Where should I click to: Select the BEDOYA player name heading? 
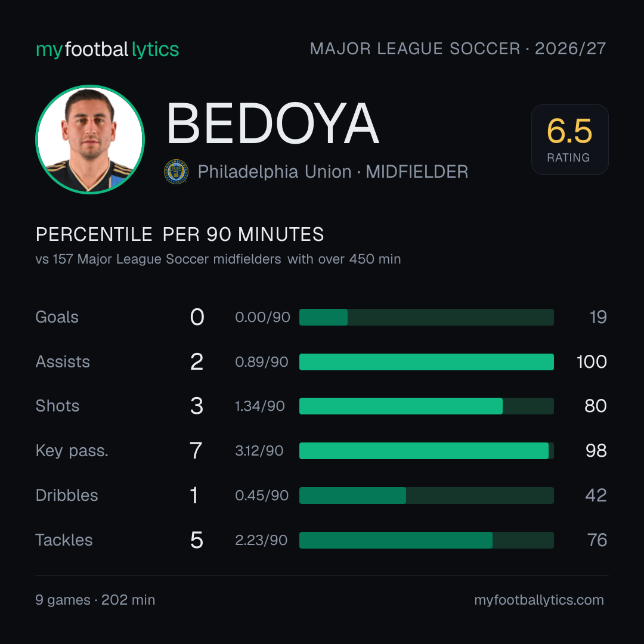point(273,123)
